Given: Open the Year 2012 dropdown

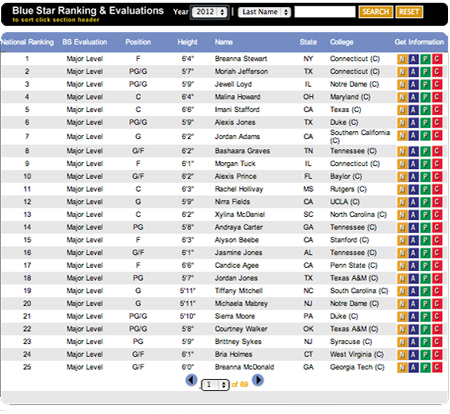Looking at the screenshot, I should tap(209, 12).
